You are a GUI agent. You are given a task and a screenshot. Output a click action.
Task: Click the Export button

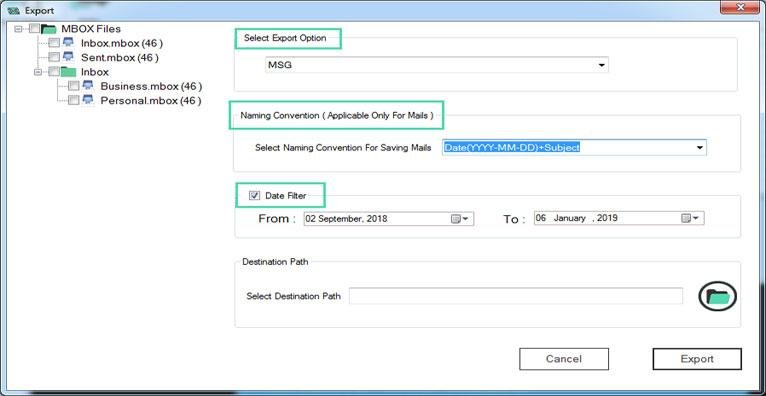pyautogui.click(x=697, y=359)
